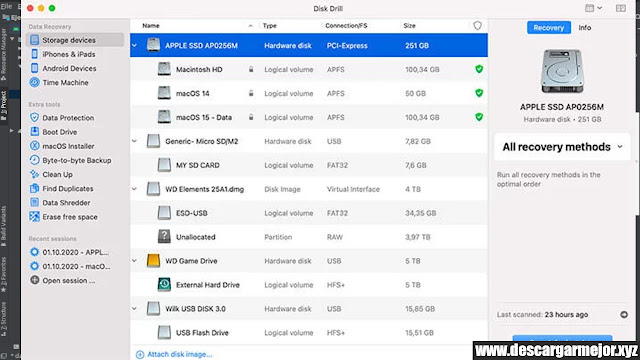
Task: Click 3,97 TB size cell
Action: pyautogui.click(x=418, y=237)
